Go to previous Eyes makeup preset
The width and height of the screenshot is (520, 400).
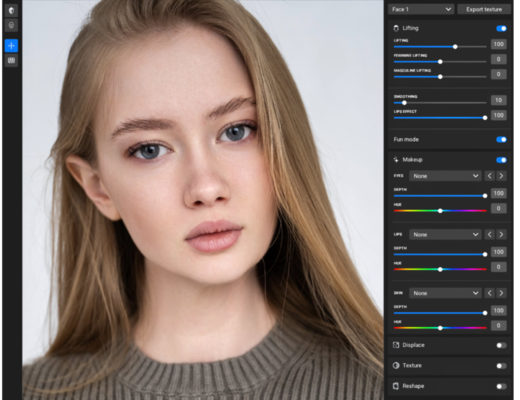click(x=489, y=176)
